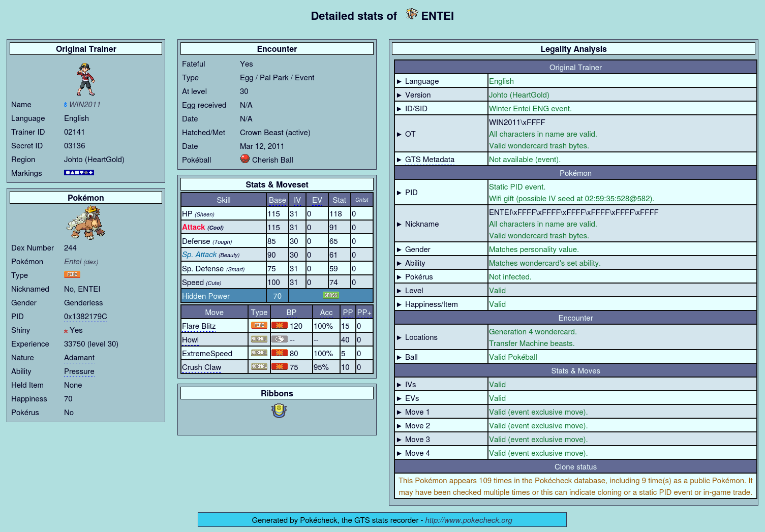Expand the Ability legality row

pos(399,263)
